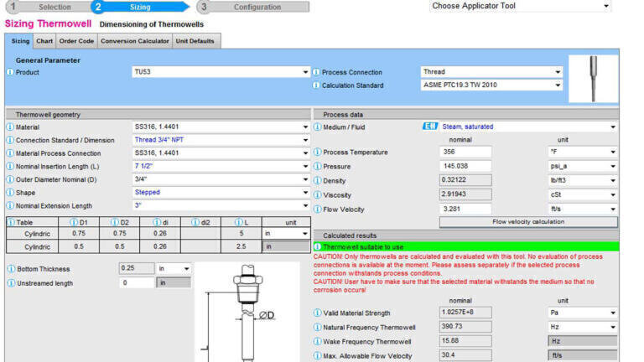Click the info icon beside Density
Image resolution: width=644 pixels, height=362 pixels.
pyautogui.click(x=318, y=181)
